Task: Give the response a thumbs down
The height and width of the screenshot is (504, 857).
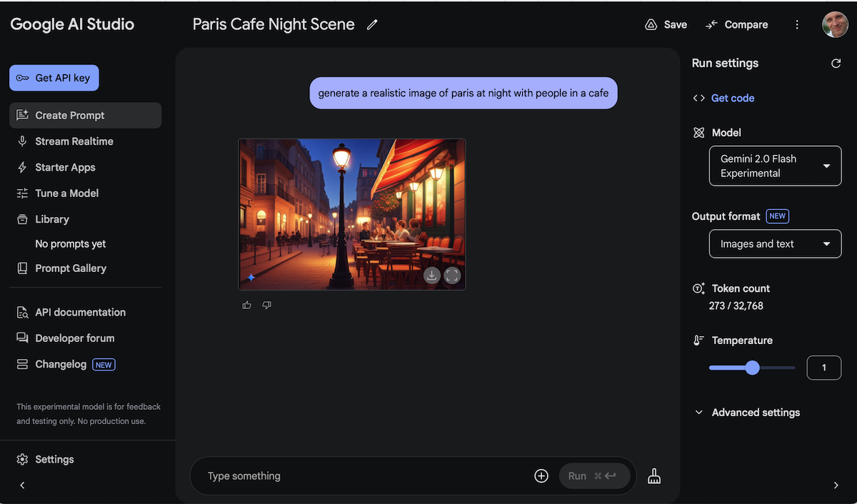Action: pos(267,305)
